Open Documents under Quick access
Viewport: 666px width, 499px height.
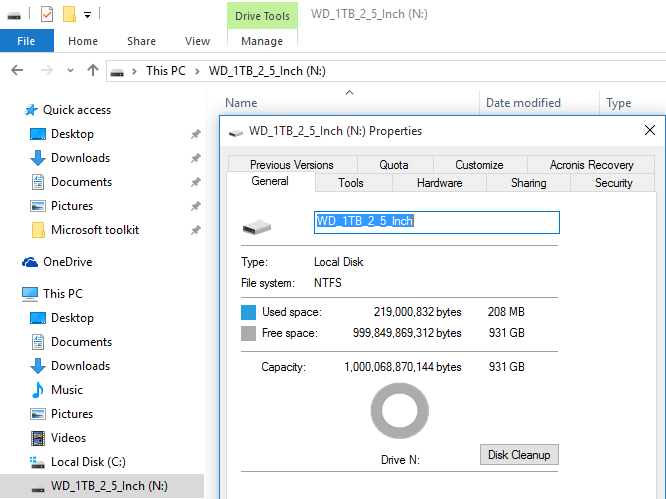tap(81, 182)
